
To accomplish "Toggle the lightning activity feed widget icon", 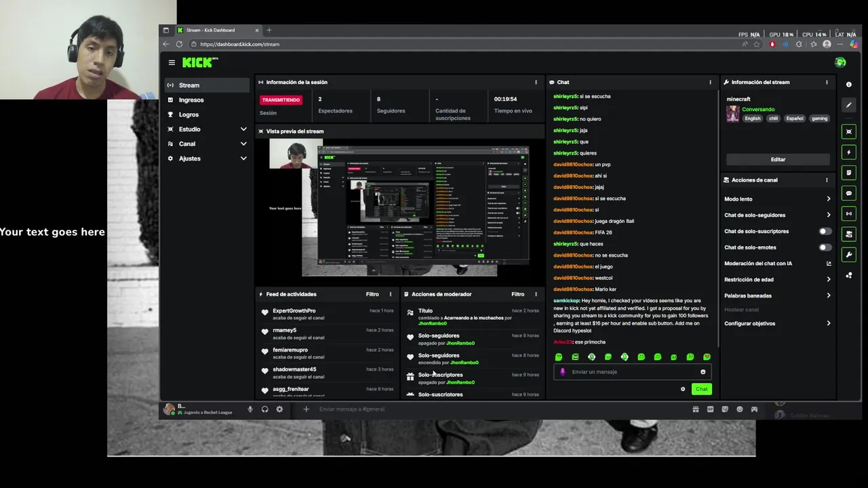I will (x=849, y=152).
